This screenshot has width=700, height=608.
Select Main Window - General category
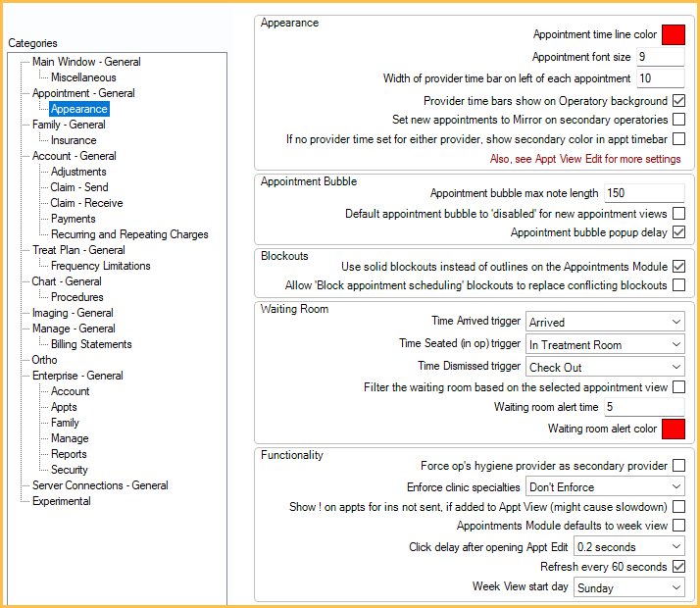coord(86,62)
